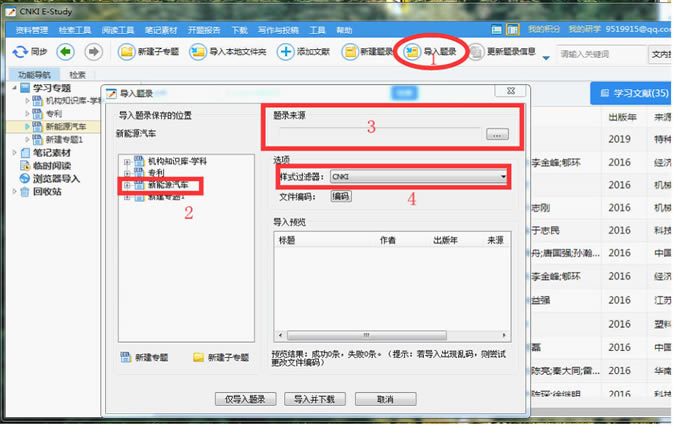
Task: Switch to 功能导航 tab
Action: pos(34,75)
